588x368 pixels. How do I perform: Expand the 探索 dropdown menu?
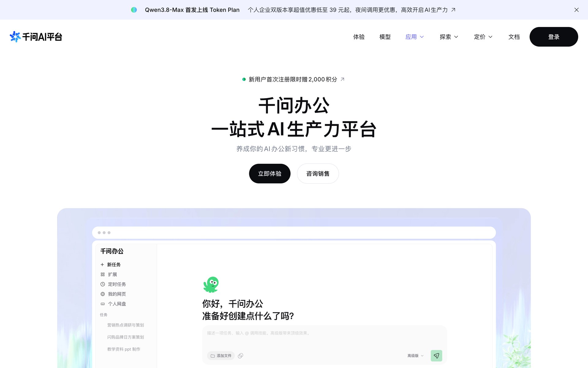[449, 37]
